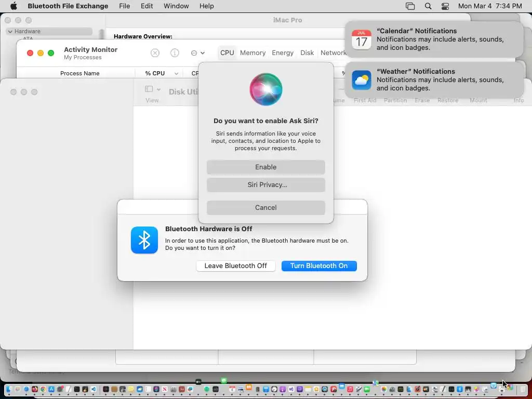Open process info icon in Activity Monitor
This screenshot has width=532, height=399.
click(175, 53)
